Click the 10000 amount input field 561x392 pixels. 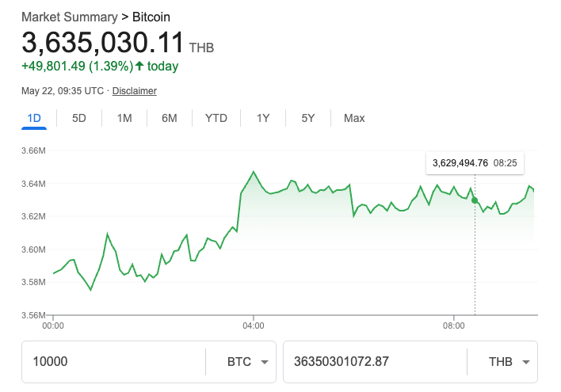(114, 362)
